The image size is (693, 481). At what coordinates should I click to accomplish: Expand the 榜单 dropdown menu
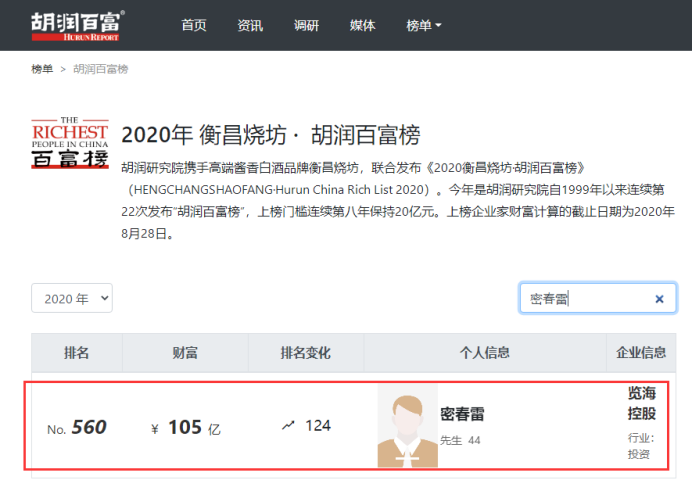tap(423, 25)
